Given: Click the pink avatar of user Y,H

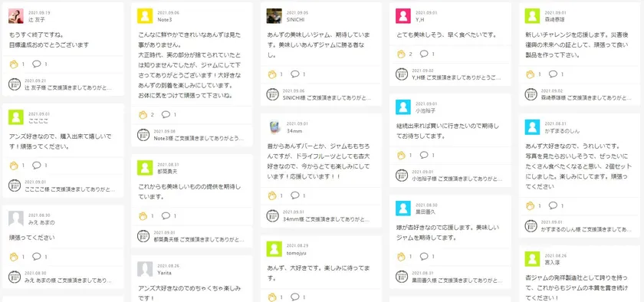Looking at the screenshot, I should (403, 16).
